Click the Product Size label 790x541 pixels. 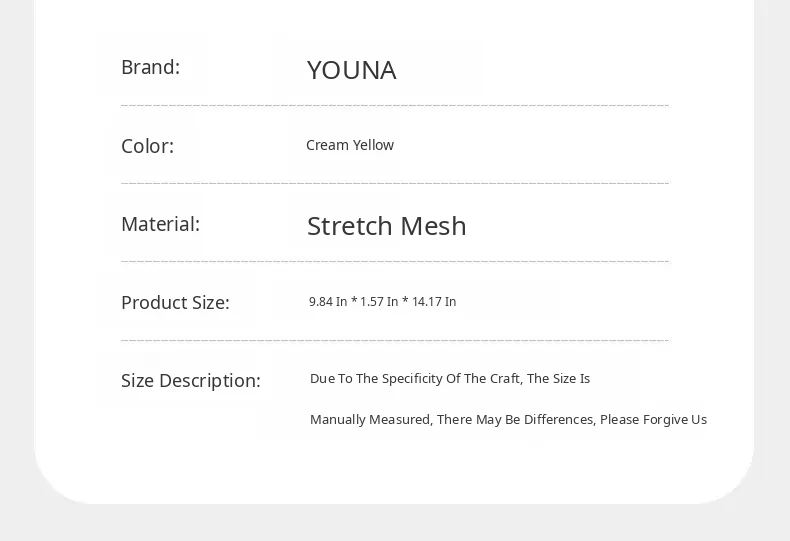click(x=175, y=302)
